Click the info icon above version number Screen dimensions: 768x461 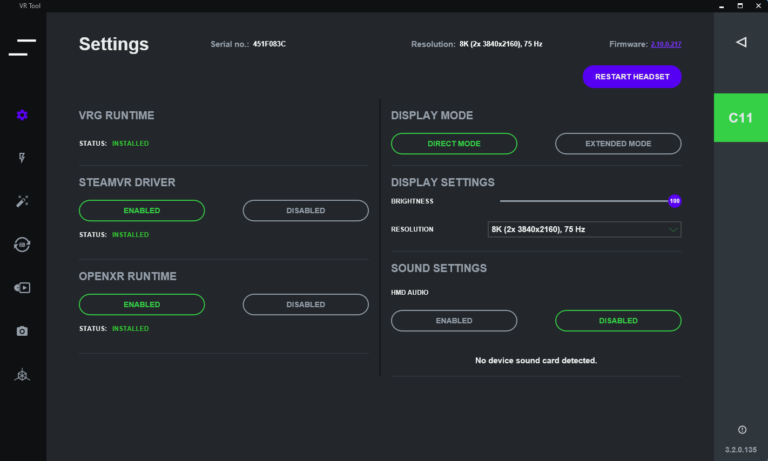pos(741,429)
